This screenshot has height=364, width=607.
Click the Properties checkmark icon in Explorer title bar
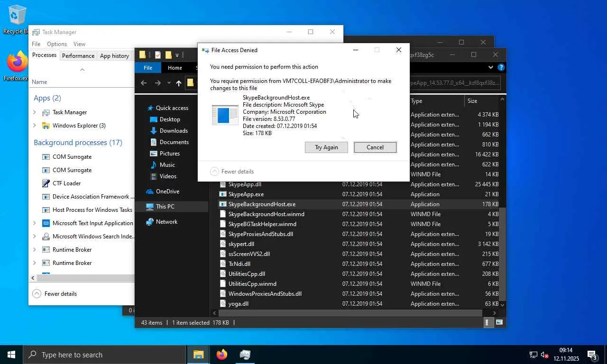[158, 55]
